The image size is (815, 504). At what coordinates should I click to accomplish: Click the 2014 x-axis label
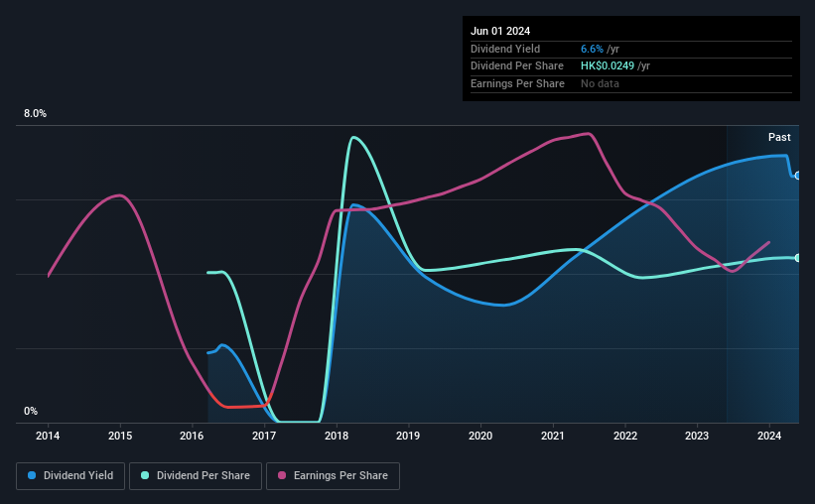click(x=48, y=436)
